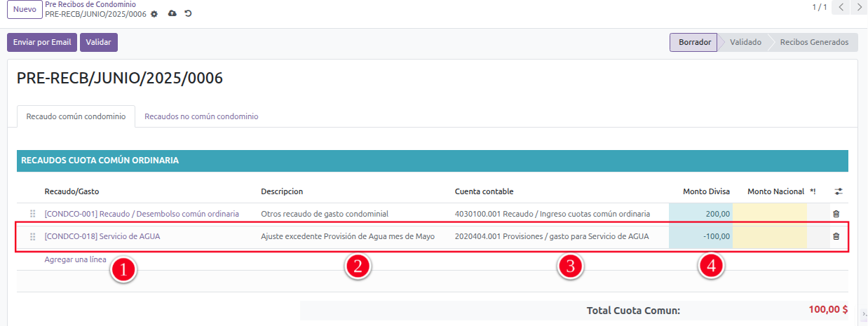The width and height of the screenshot is (868, 326).
Task: Go to the next record arrow
Action: [x=860, y=8]
